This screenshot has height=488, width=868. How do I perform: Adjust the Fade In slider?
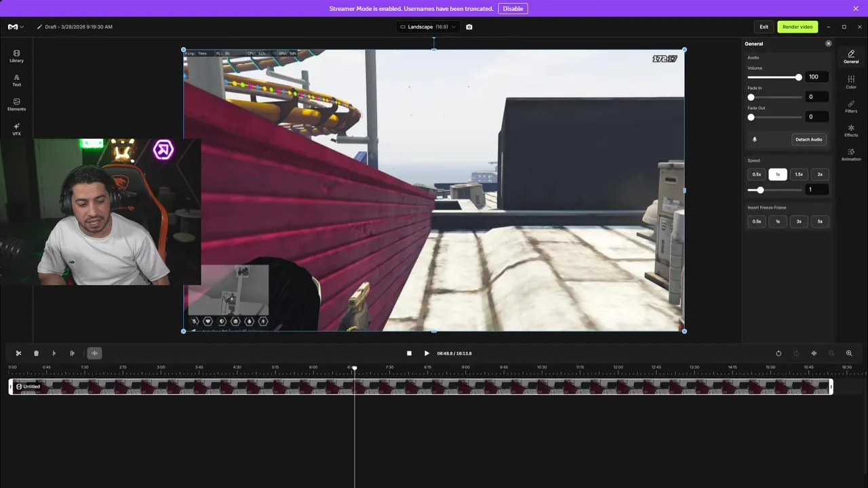pos(775,97)
